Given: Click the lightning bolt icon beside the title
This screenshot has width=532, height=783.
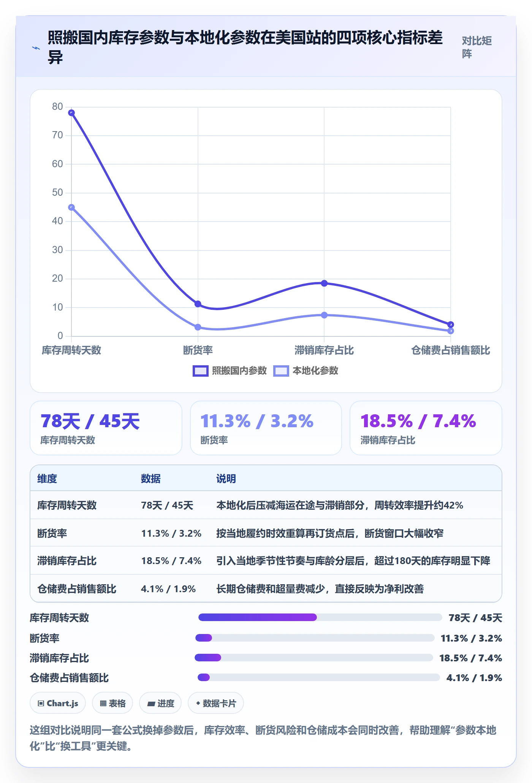Looking at the screenshot, I should [x=36, y=48].
